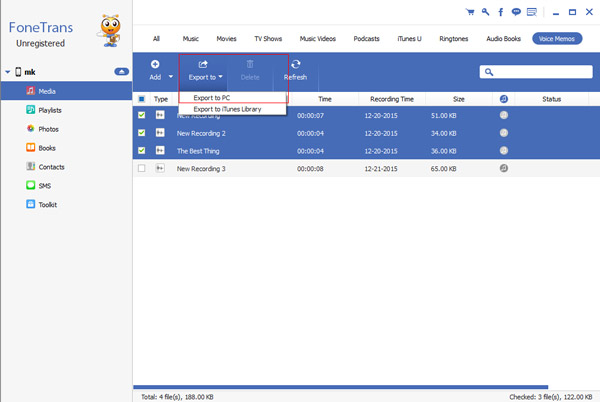Sort by Recording Time column header
Image resolution: width=600 pixels, height=402 pixels.
[x=392, y=99]
